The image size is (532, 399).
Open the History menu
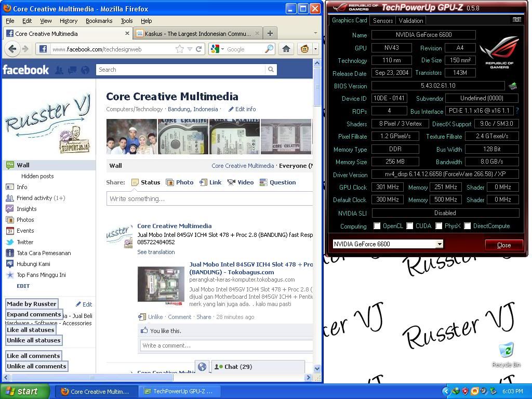pos(69,21)
